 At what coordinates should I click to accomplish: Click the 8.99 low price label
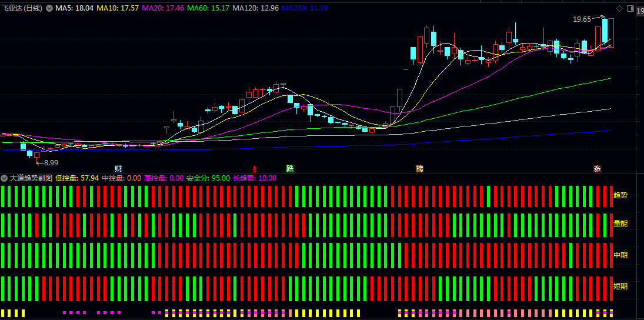[x=51, y=163]
